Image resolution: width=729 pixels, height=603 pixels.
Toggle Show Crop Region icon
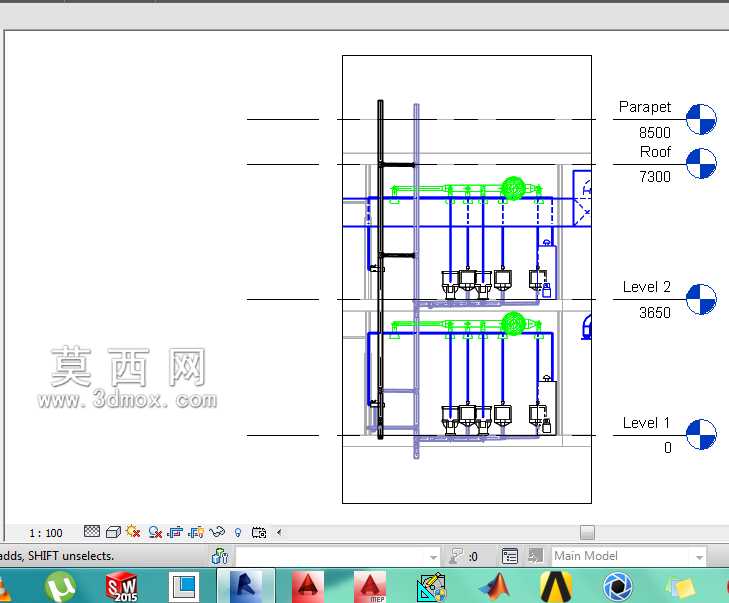pyautogui.click(x=196, y=532)
